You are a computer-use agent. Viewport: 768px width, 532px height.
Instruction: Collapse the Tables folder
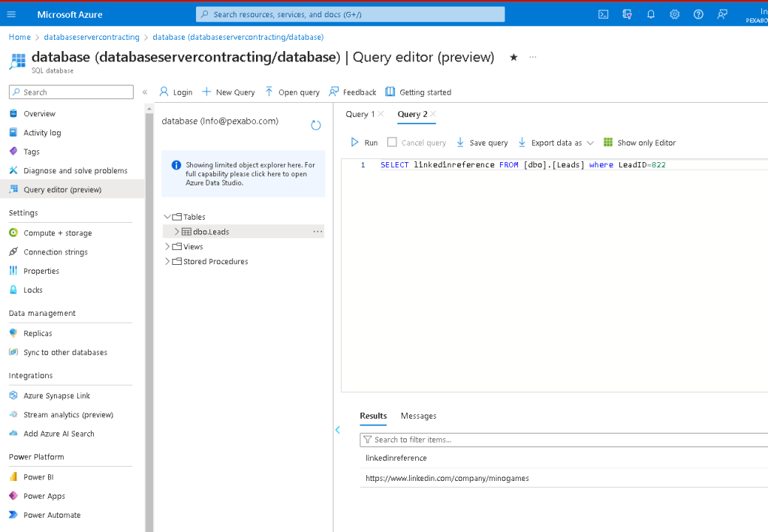click(x=167, y=216)
